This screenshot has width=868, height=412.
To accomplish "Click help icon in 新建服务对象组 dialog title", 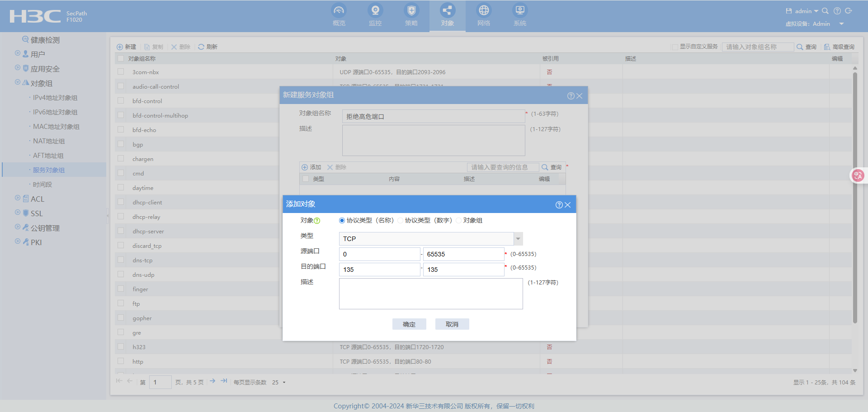I will tap(571, 96).
